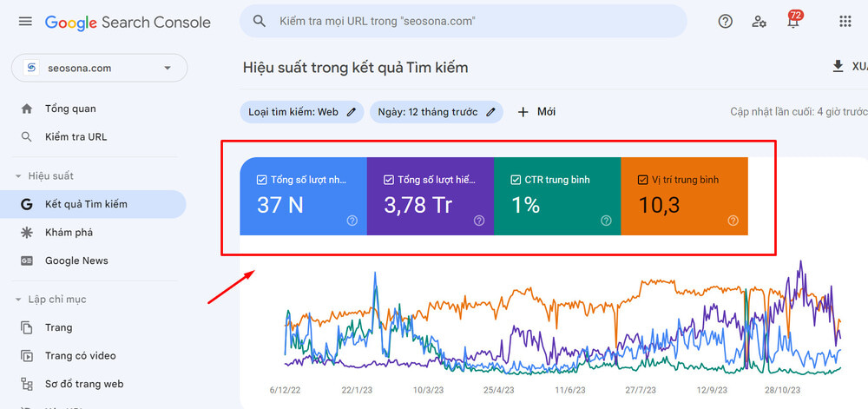Click the Google News icon in sidebar

pos(27,261)
